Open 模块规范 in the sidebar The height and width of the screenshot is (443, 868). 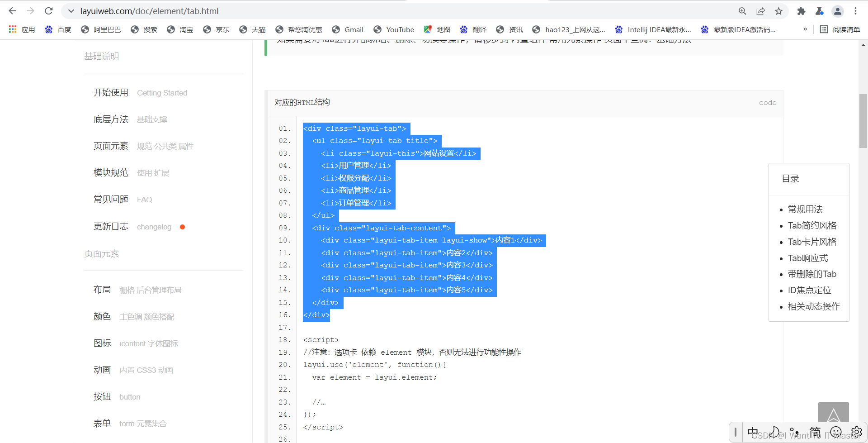point(131,173)
